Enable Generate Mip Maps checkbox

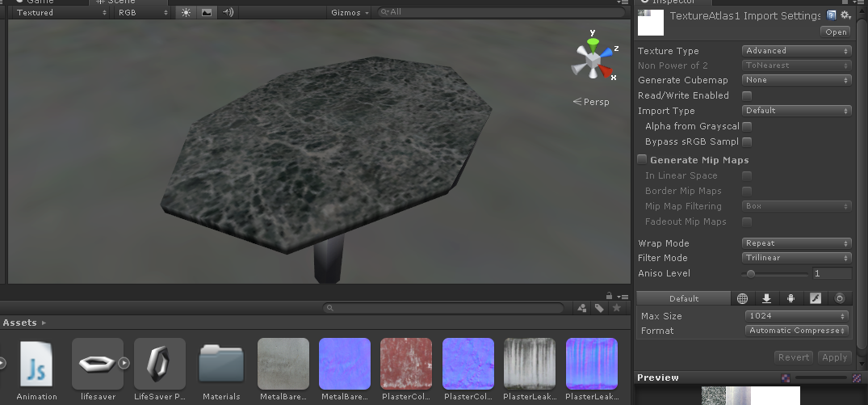click(642, 159)
